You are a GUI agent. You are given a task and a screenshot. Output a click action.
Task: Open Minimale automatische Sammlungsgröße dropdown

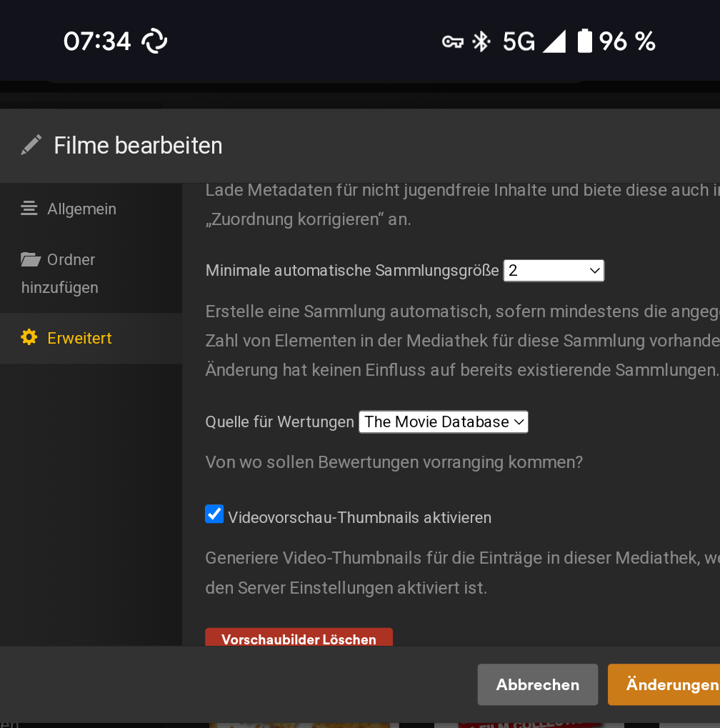[x=554, y=271]
